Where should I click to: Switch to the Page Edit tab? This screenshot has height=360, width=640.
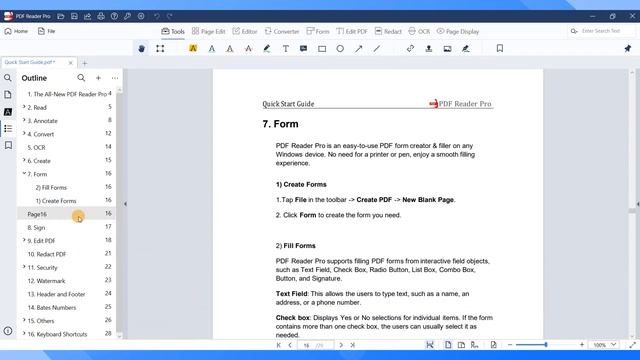pyautogui.click(x=209, y=31)
